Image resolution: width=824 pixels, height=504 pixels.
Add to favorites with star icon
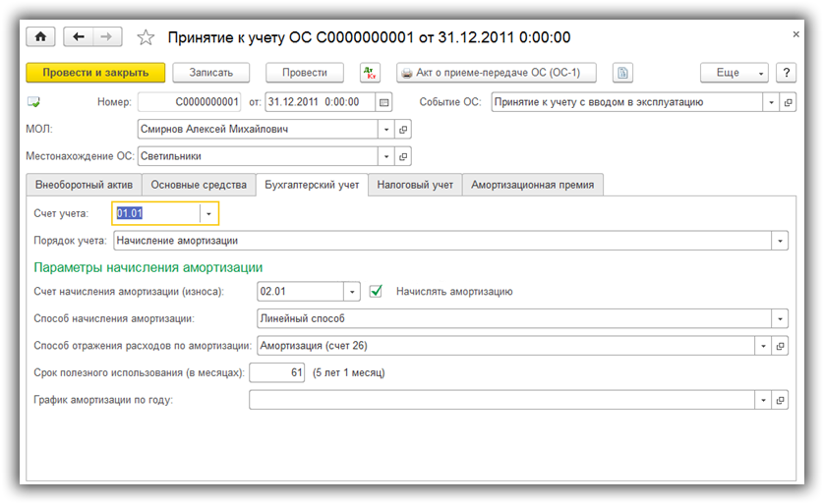point(146,37)
